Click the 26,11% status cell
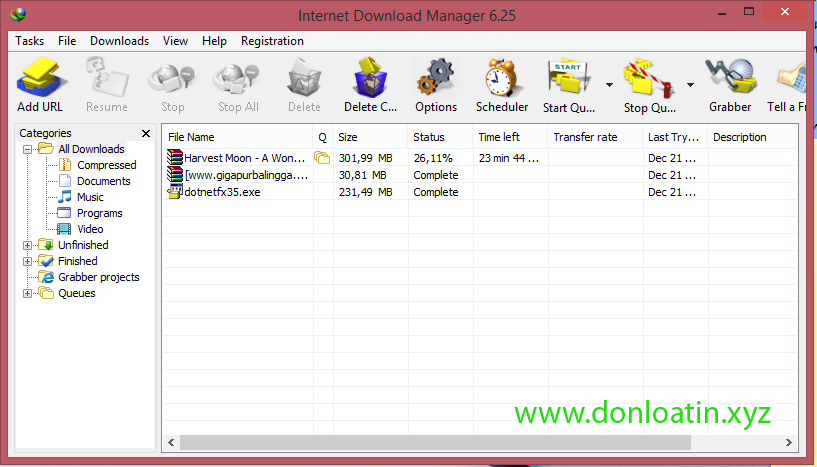817x467 pixels. tap(433, 158)
